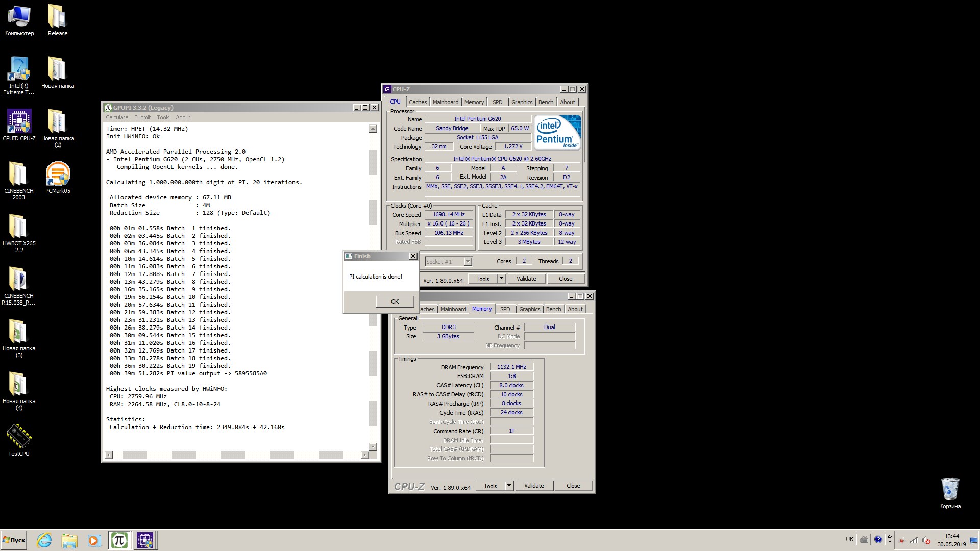Open the Пуск start menu
Image resolution: width=980 pixels, height=551 pixels.
[x=14, y=540]
